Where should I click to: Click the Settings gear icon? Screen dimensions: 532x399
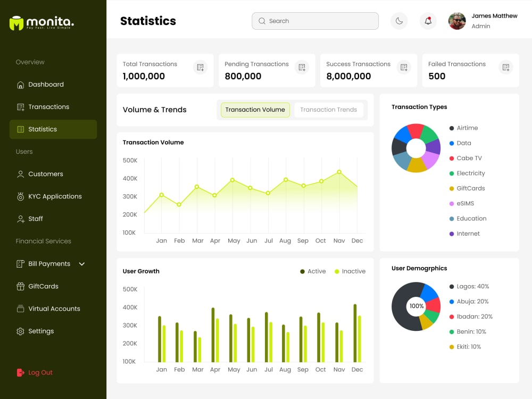20,331
